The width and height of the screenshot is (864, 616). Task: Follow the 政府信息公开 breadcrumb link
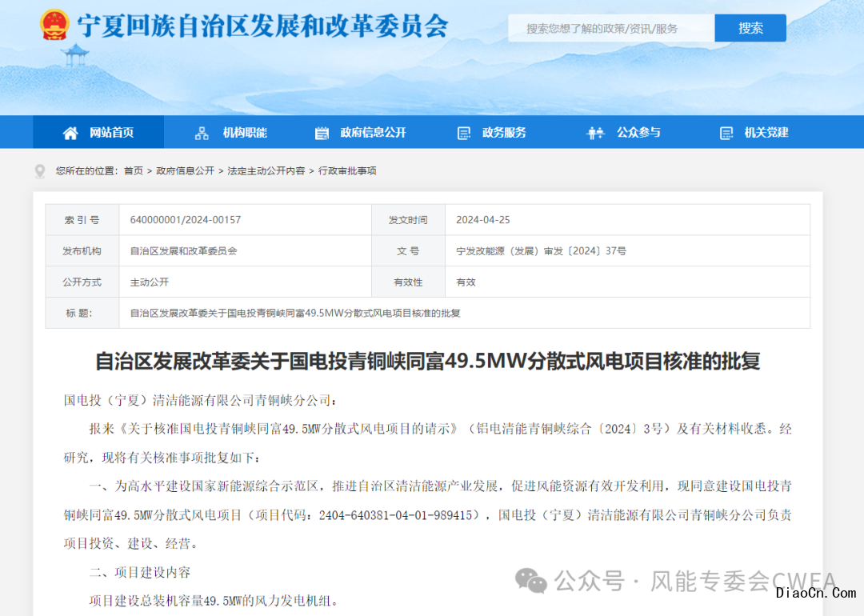pyautogui.click(x=185, y=171)
